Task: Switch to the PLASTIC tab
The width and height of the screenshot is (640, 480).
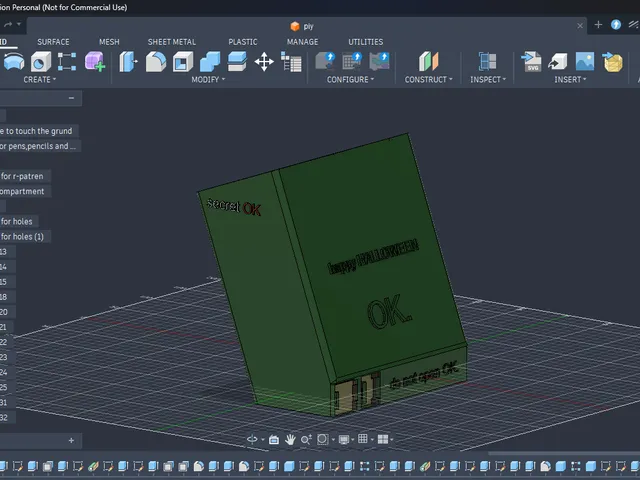Action: [243, 42]
